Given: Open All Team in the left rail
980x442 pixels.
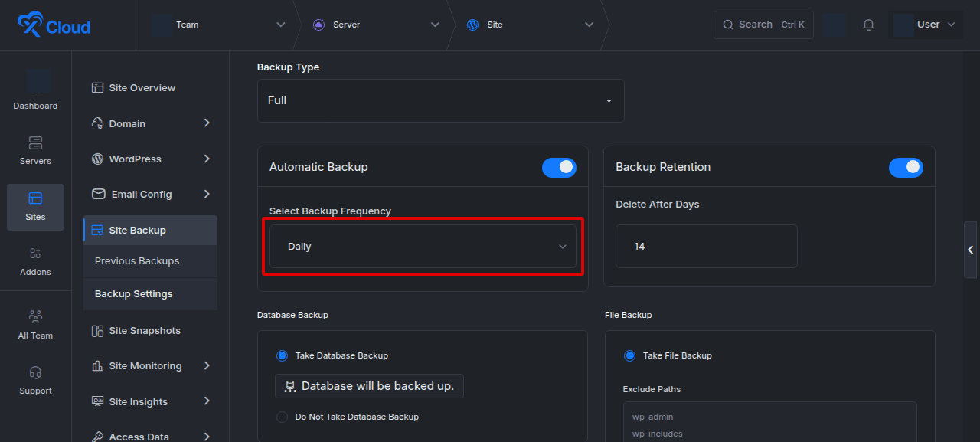Looking at the screenshot, I should 35,325.
